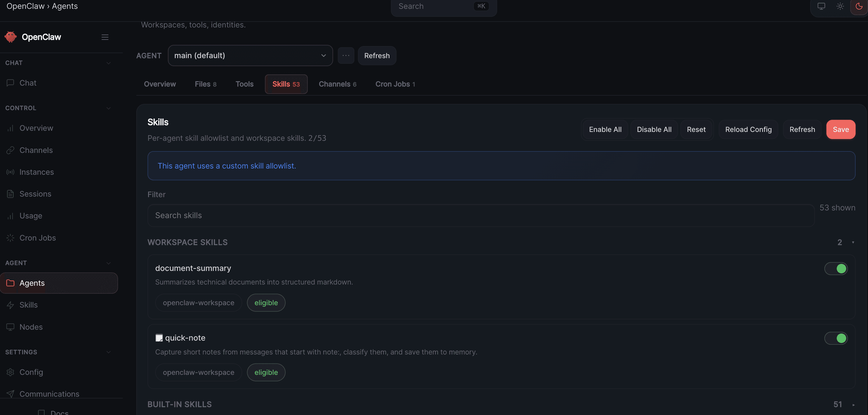This screenshot has height=415, width=868.
Task: Open the main (default) agent dropdown
Action: [250, 55]
